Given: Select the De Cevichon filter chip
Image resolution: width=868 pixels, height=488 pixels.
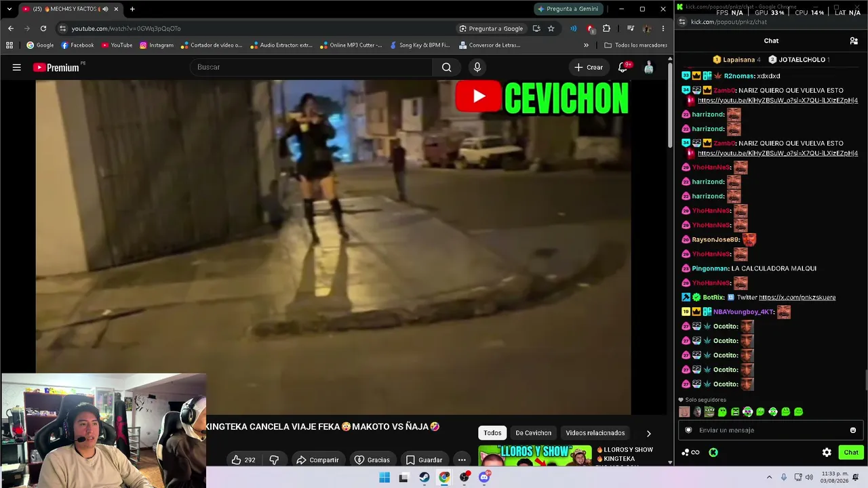Looking at the screenshot, I should (x=534, y=433).
